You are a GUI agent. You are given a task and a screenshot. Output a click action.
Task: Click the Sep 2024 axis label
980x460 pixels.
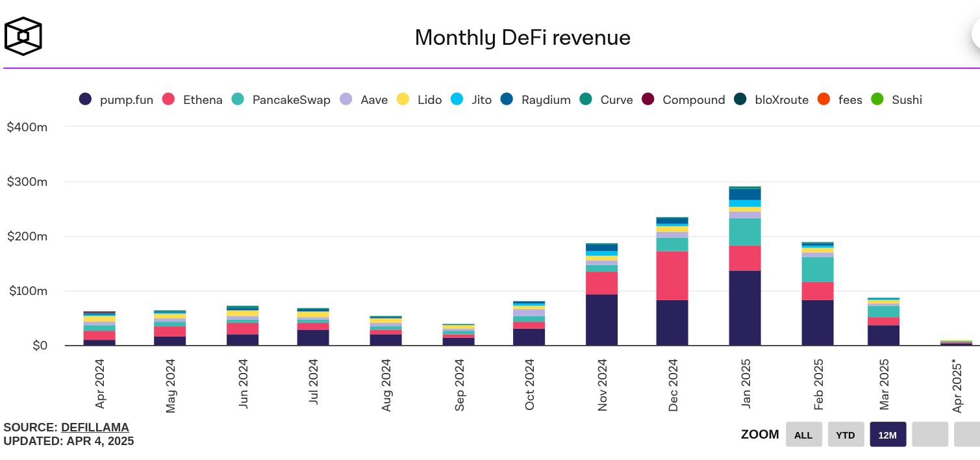460,385
